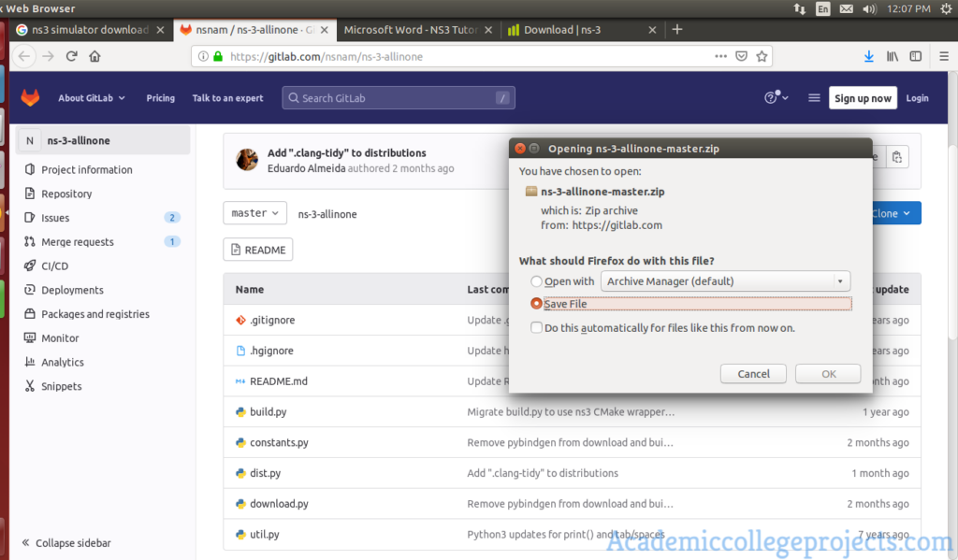The width and height of the screenshot is (958, 560).
Task: Click the site information icon in address bar
Action: pos(203,56)
